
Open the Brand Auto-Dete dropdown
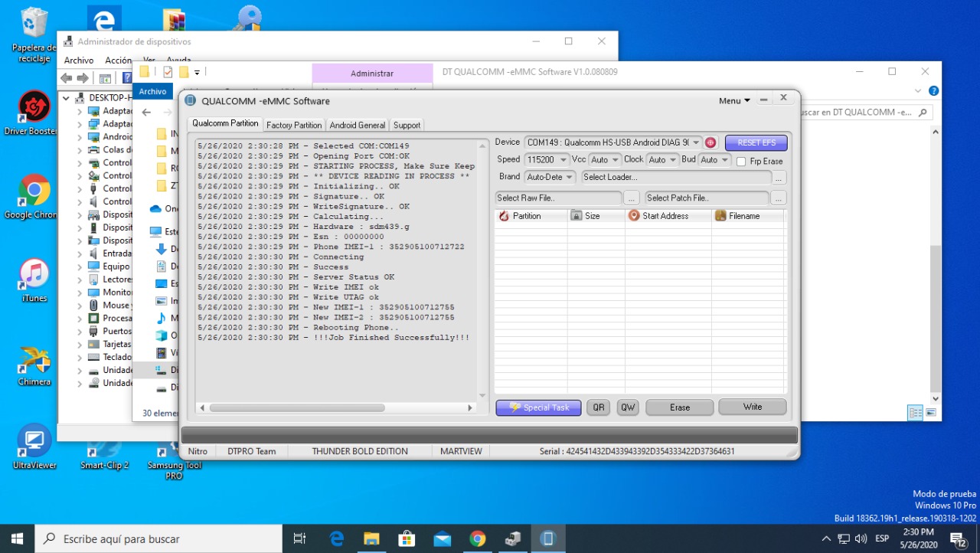click(x=549, y=178)
